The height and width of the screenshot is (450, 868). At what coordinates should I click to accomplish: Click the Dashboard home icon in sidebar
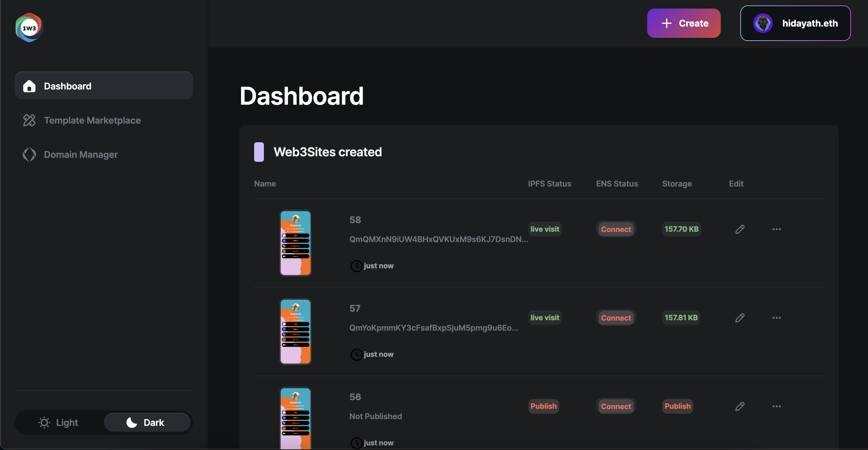pos(29,86)
